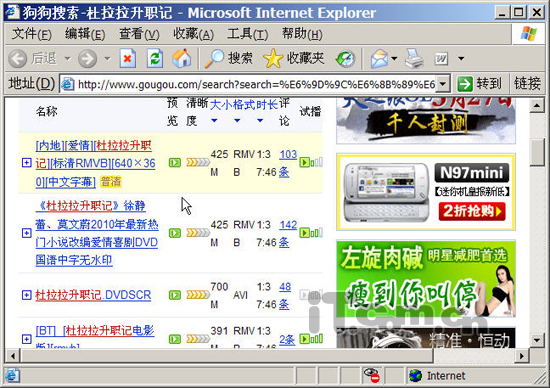Image resolution: width=550 pixels, height=388 pixels.
Task: Open the Favorites star icon
Action: (273, 58)
